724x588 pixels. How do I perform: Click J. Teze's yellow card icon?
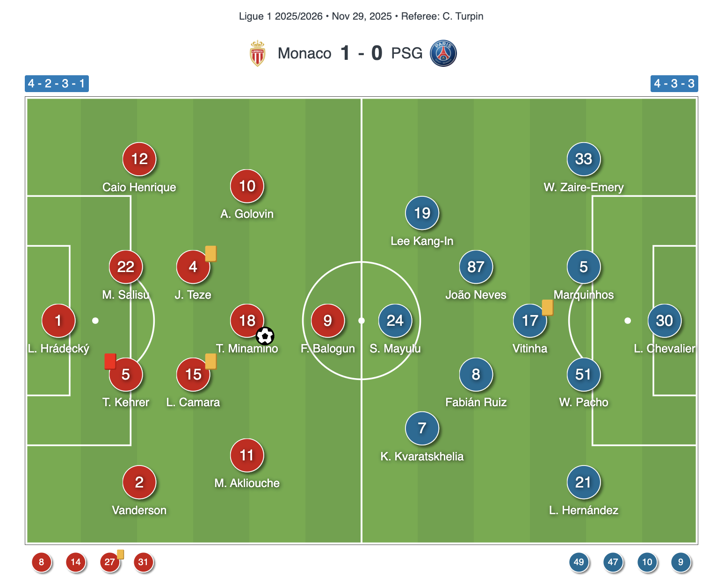pyautogui.click(x=210, y=253)
